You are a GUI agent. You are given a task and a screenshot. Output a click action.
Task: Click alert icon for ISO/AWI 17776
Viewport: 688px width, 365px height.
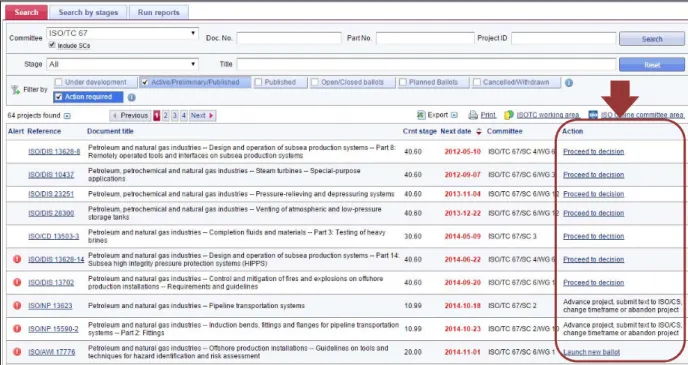click(17, 351)
